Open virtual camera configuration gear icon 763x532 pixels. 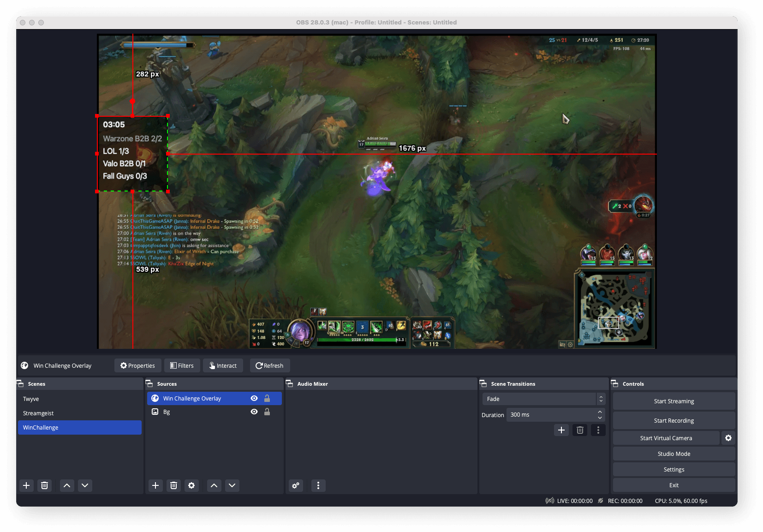pos(728,438)
